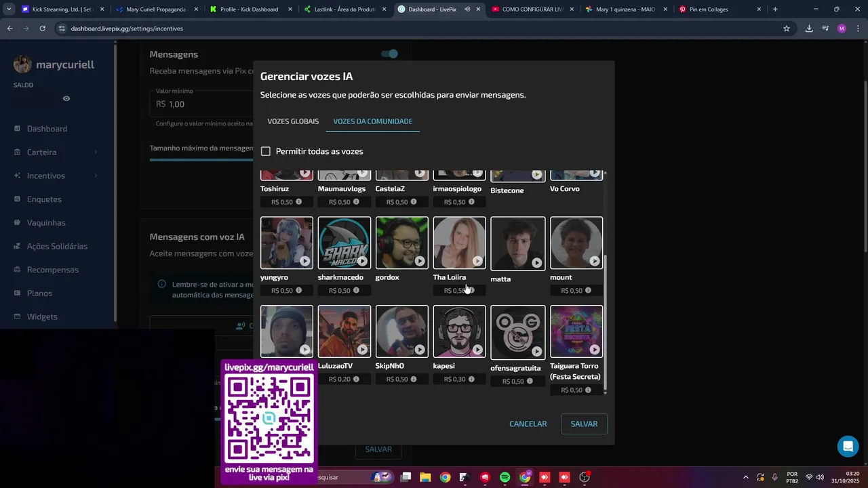This screenshot has width=868, height=488.
Task: Click the taskbar volume icon
Action: [820, 477]
